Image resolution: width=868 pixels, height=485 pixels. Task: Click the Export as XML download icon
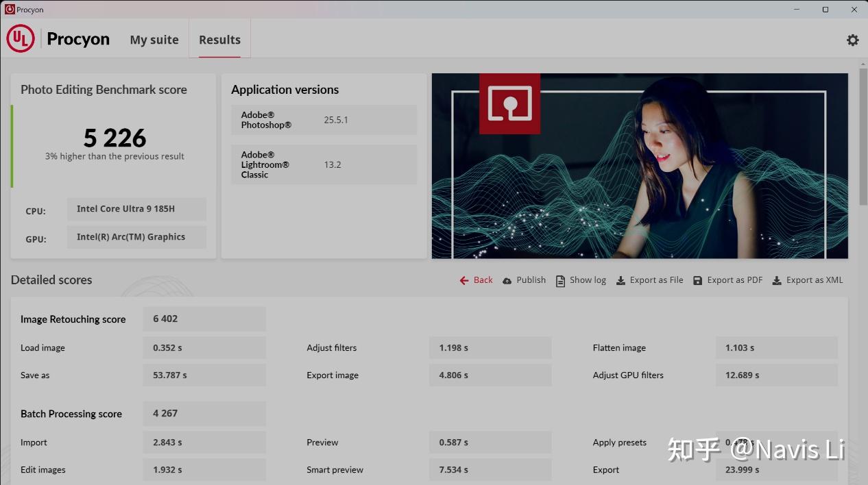tap(777, 281)
